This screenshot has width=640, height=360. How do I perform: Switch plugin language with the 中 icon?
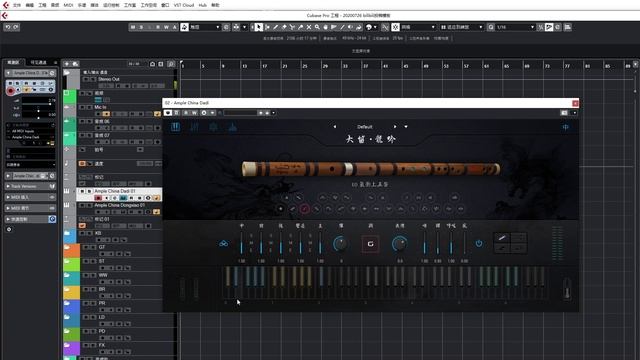565,127
